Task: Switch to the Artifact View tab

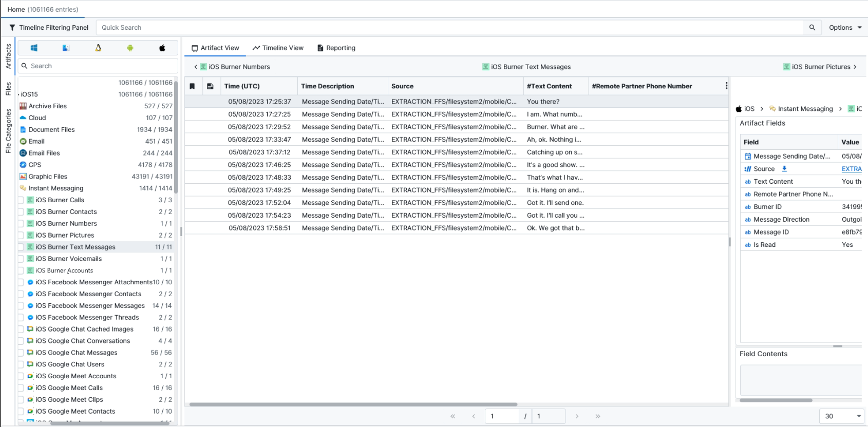Action: (x=215, y=48)
